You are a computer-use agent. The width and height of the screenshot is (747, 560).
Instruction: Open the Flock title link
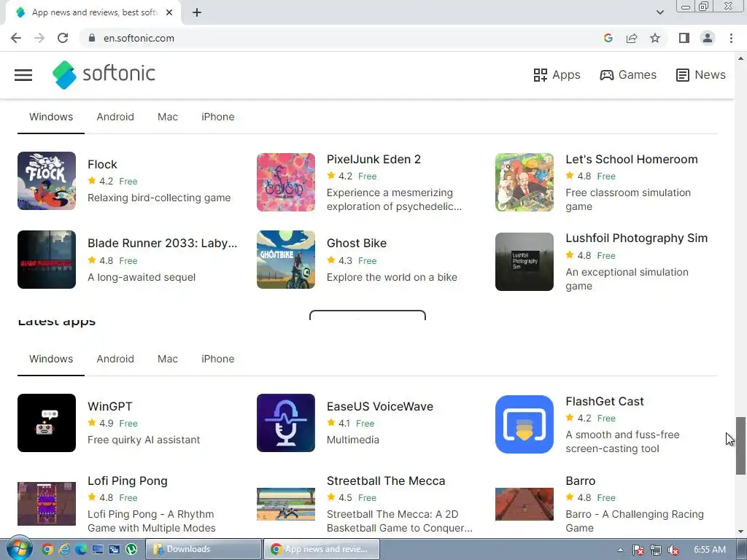tap(102, 164)
